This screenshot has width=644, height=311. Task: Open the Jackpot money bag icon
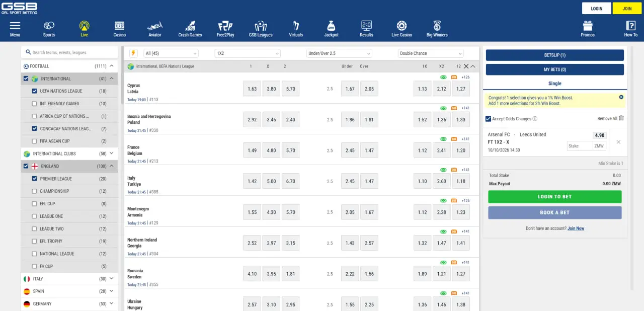[x=331, y=26]
